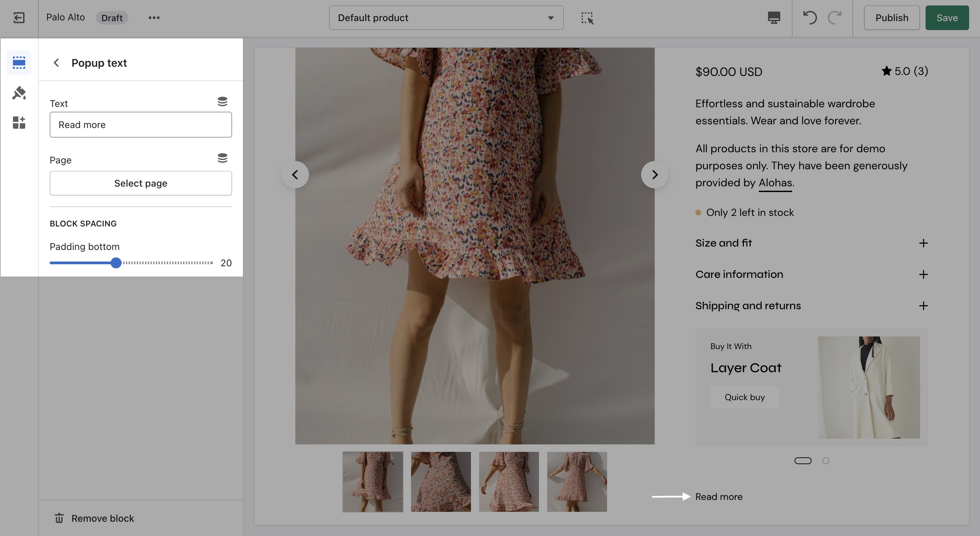Select the Sections sidebar icon
Viewport: 980px width, 536px height.
[x=19, y=62]
